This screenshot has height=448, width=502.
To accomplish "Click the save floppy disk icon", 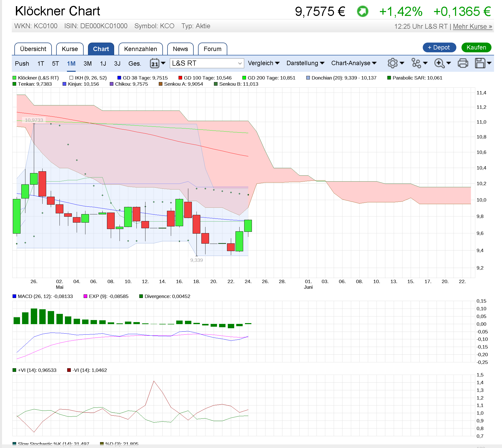I will pyautogui.click(x=480, y=63).
